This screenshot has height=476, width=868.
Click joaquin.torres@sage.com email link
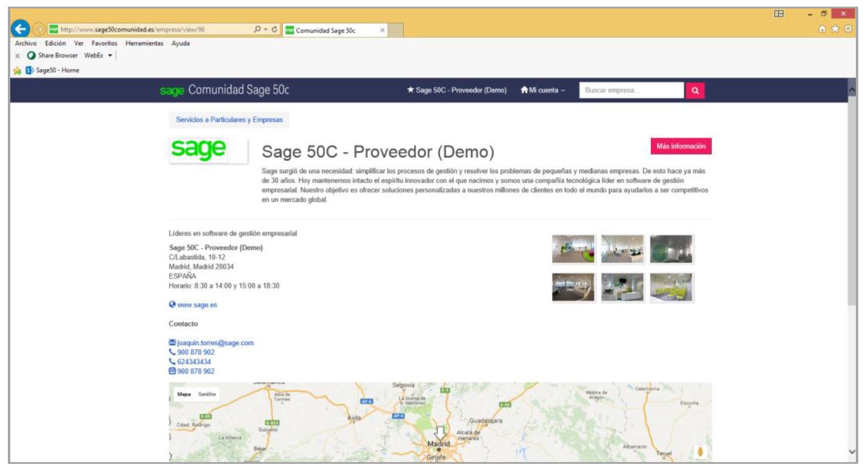[215, 343]
